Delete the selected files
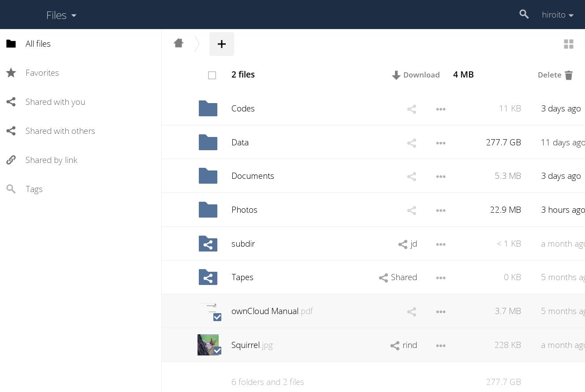 (555, 75)
